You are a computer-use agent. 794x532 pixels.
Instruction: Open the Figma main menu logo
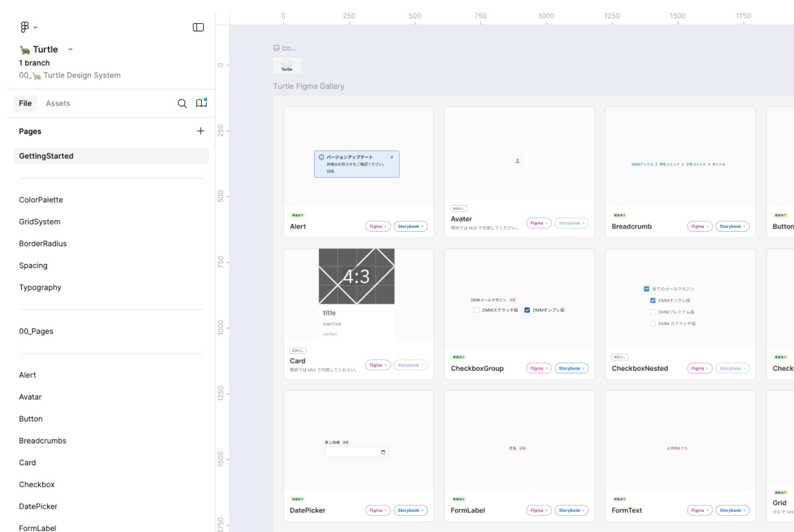click(25, 27)
